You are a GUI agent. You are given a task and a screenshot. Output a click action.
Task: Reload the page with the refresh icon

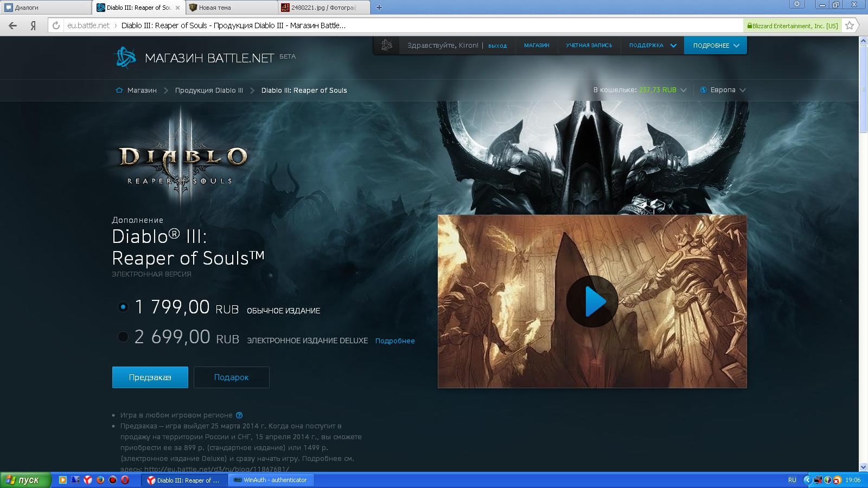[56, 25]
